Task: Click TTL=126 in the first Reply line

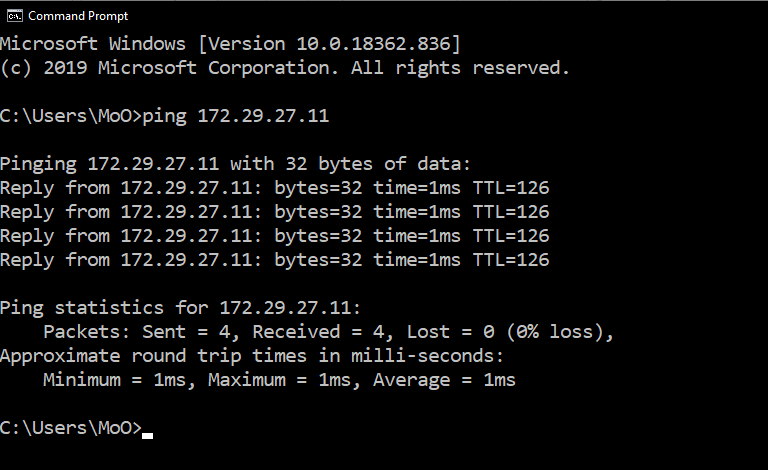Action: click(511, 188)
